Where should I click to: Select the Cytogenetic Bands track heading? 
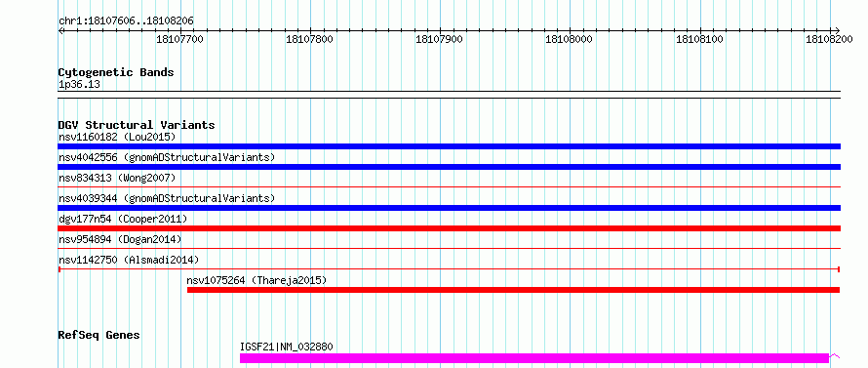[x=116, y=72]
